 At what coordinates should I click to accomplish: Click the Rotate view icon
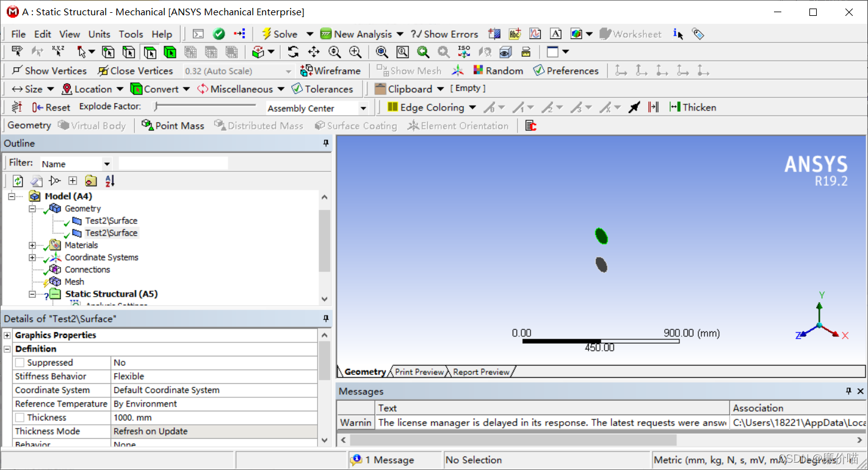[294, 52]
